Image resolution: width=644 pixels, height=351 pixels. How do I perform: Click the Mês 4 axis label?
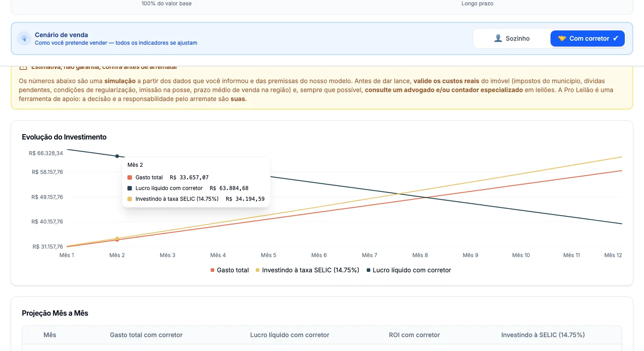(218, 255)
